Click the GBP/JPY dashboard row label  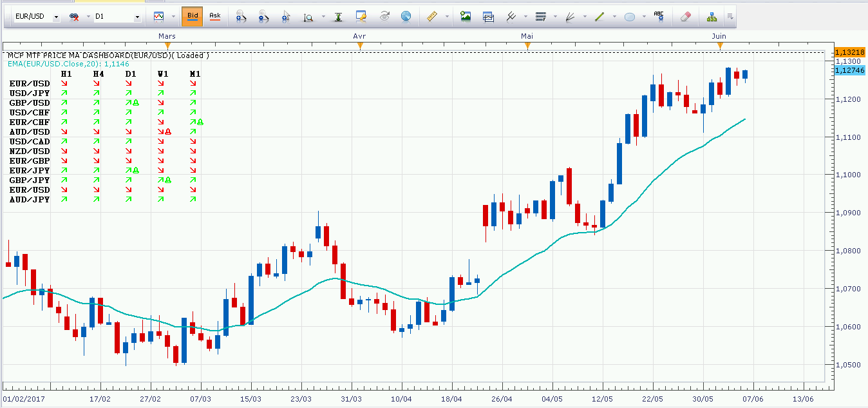pos(30,180)
